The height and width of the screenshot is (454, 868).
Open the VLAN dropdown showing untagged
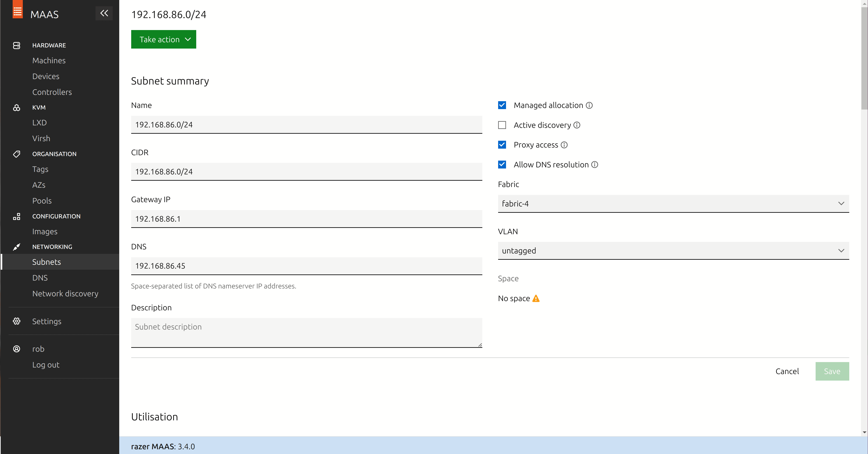coord(673,251)
